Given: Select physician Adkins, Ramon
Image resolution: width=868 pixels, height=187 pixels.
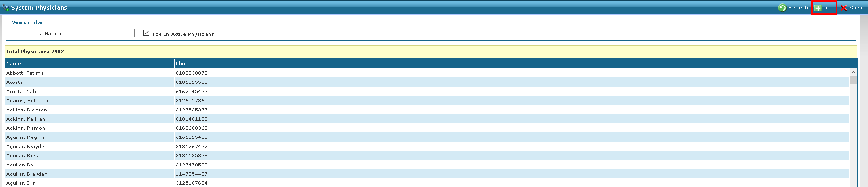Looking at the screenshot, I should 26,128.
